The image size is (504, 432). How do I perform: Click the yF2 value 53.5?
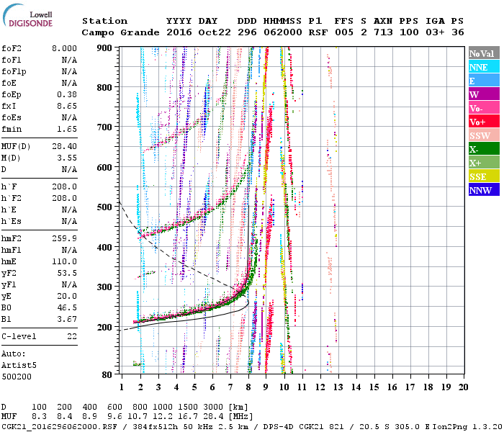(67, 273)
